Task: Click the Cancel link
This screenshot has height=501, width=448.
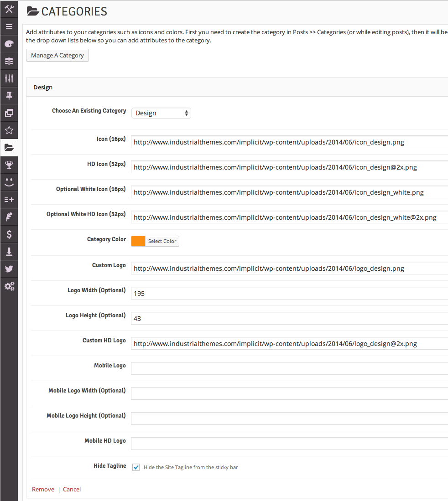Action: pos(72,489)
